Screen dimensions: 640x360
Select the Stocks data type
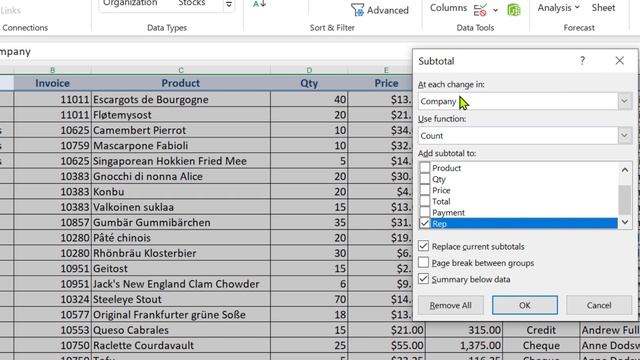point(191,3)
